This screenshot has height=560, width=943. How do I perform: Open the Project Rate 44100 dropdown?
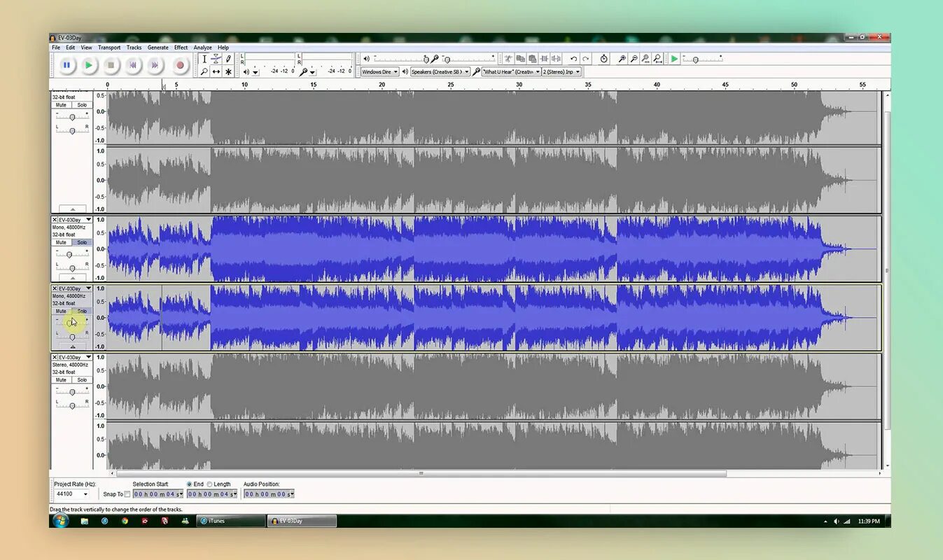tap(72, 494)
